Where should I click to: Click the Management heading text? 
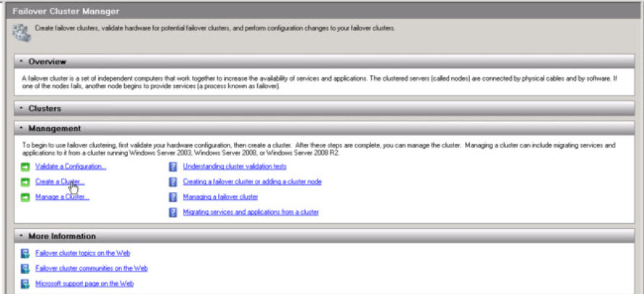[55, 129]
